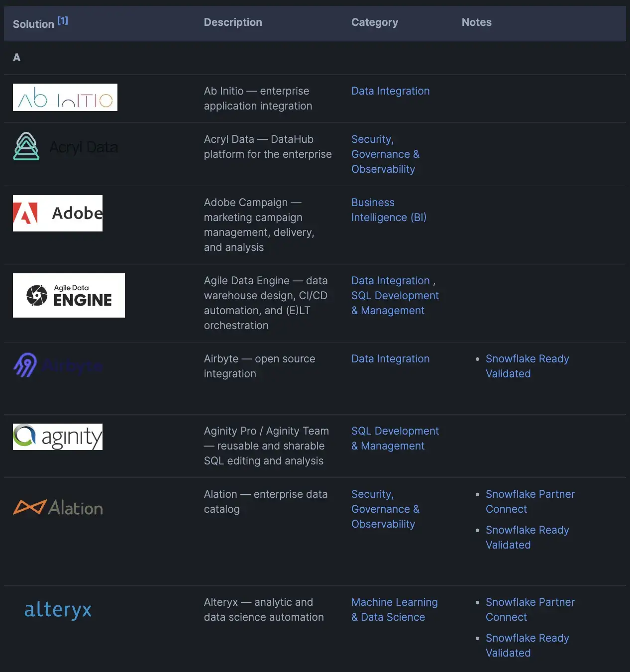630x672 pixels.
Task: Click the Agile Data Engine logo
Action: point(69,295)
